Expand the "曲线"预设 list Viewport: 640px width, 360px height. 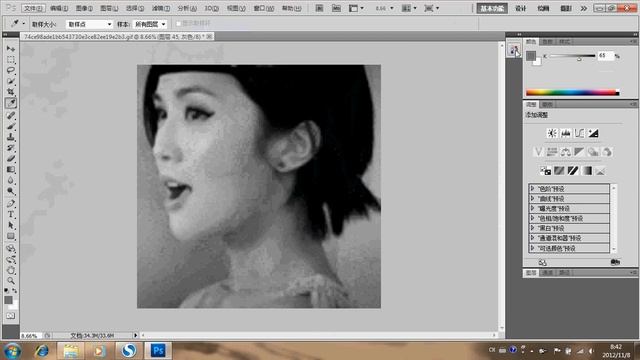pos(532,198)
